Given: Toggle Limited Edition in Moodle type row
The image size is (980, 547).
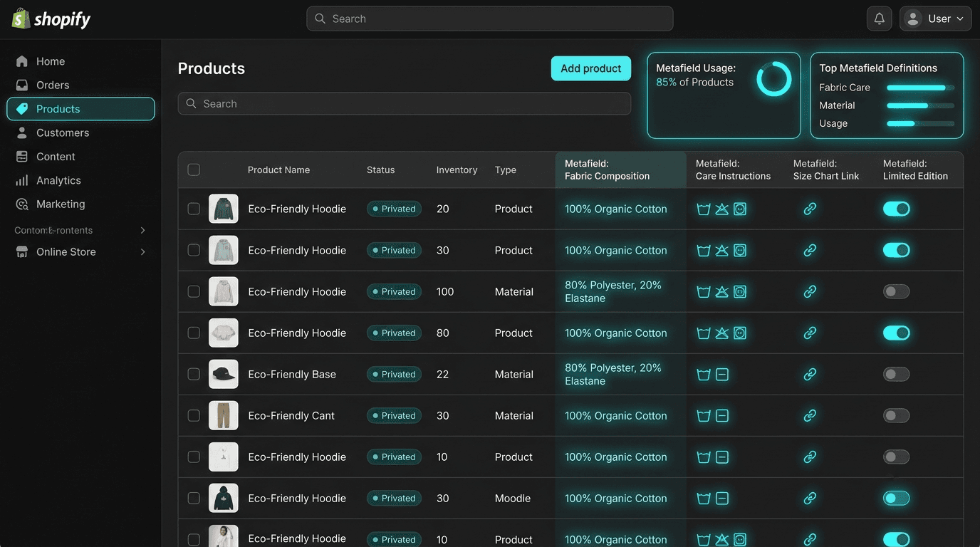Looking at the screenshot, I should point(897,498).
